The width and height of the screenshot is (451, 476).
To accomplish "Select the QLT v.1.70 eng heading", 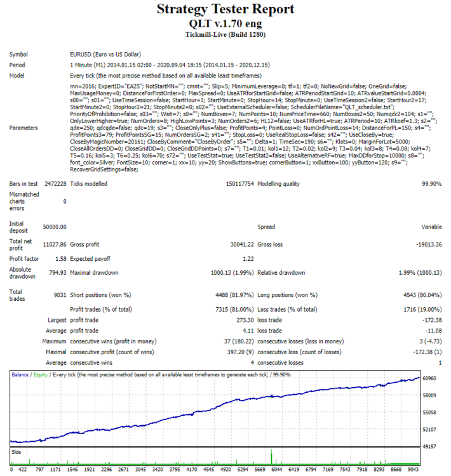I will (x=226, y=23).
